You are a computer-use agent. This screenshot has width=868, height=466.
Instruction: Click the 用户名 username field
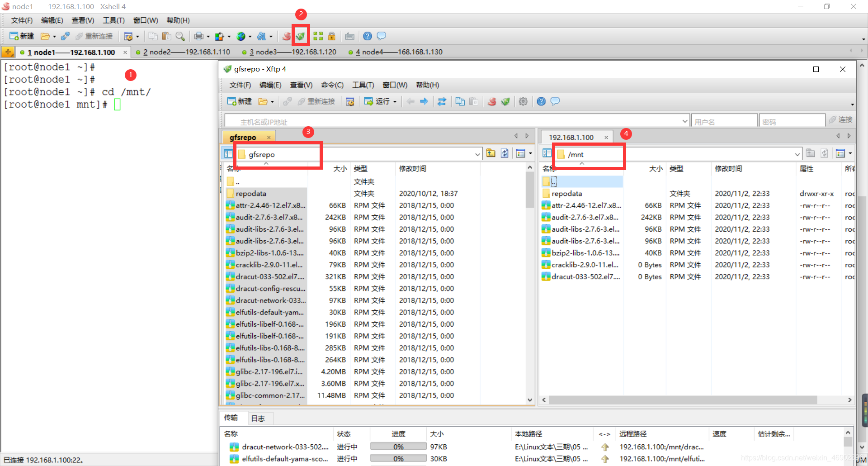[724, 121]
